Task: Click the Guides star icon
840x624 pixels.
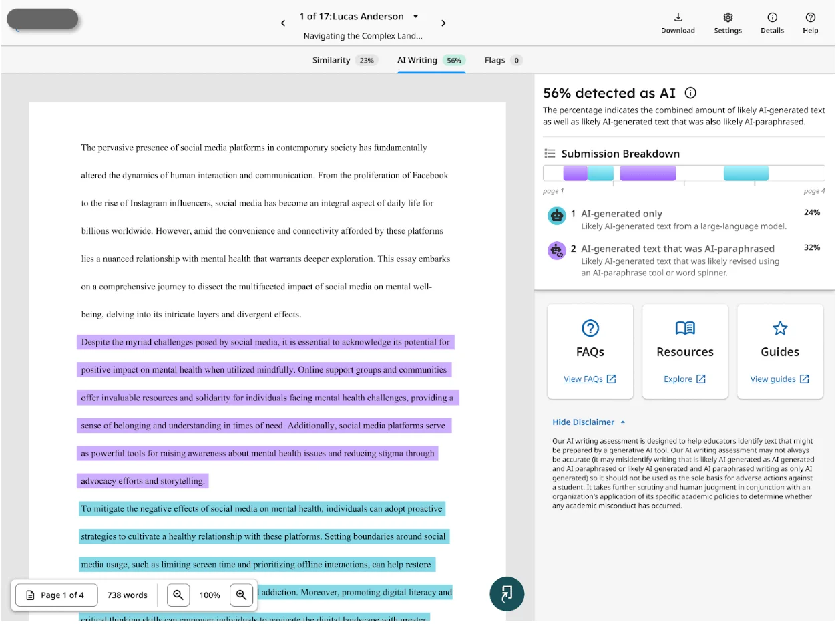Action: coord(780,328)
